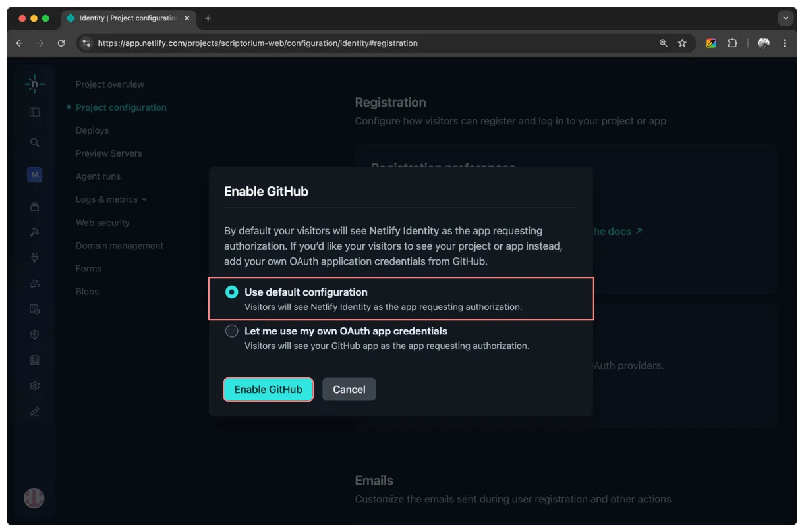This screenshot has width=804, height=532.
Task: Click the Enable GitHub button
Action: (x=268, y=389)
